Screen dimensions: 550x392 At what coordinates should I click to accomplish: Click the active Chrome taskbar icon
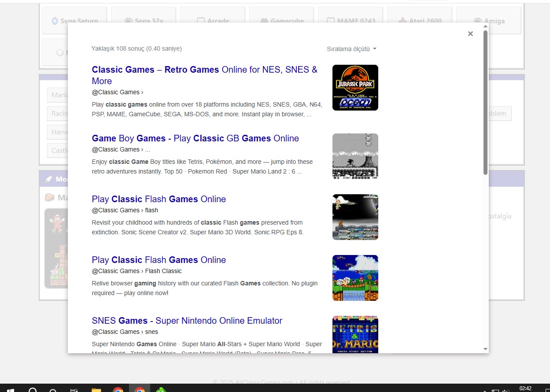(x=140, y=389)
